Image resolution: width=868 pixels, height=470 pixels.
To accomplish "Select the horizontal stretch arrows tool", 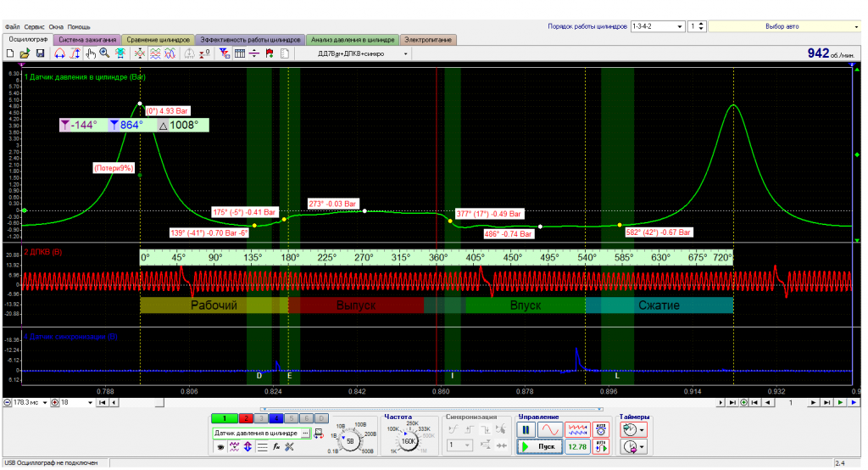I will coord(60,53).
